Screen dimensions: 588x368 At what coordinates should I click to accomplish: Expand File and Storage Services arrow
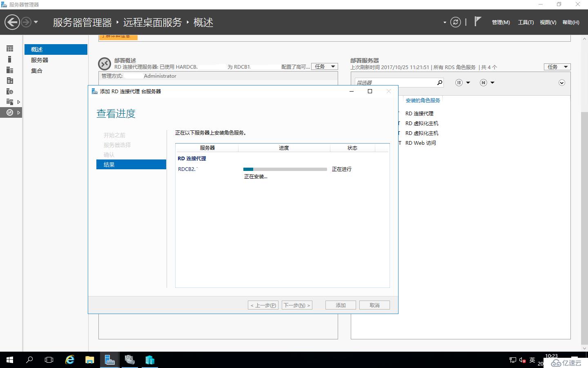point(18,102)
